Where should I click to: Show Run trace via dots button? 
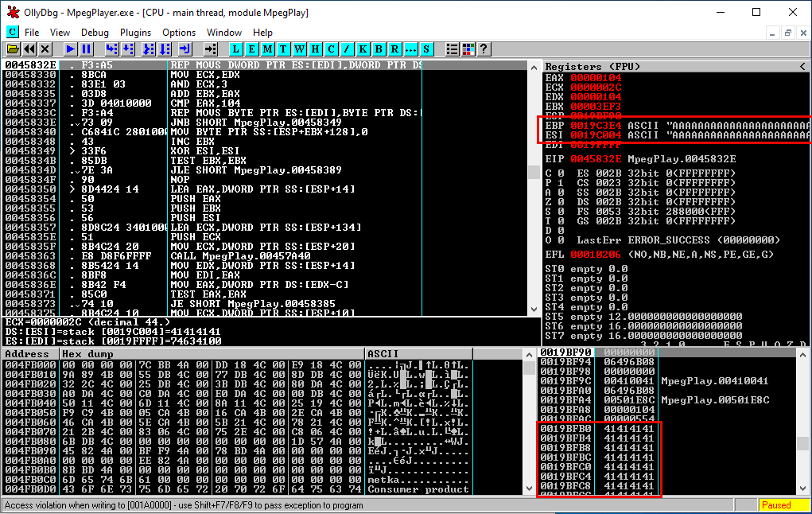[410, 49]
